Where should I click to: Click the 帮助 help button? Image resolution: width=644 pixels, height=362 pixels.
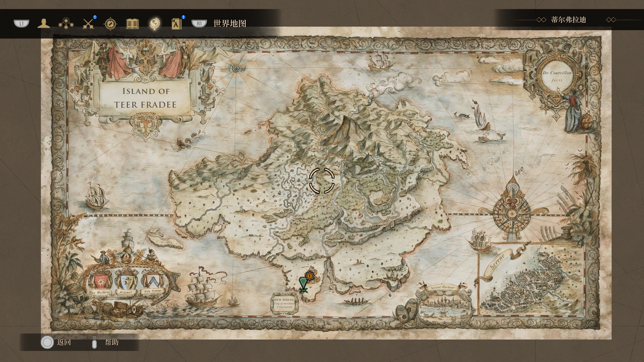click(112, 342)
